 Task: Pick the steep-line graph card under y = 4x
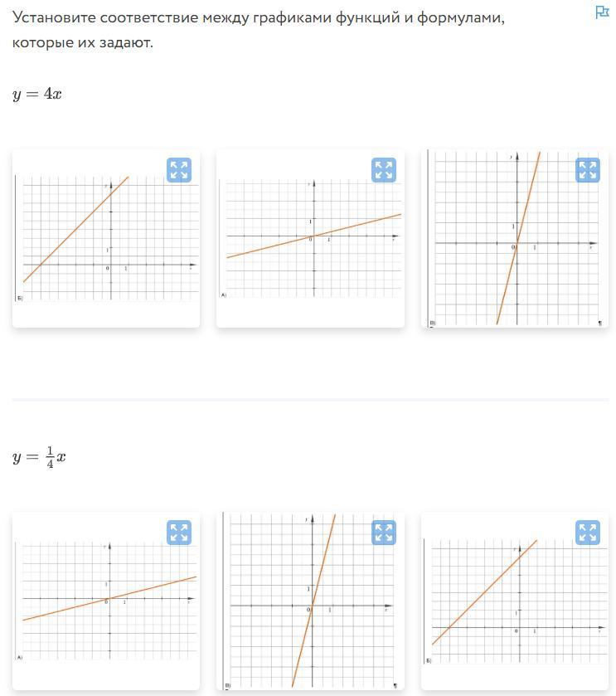click(x=515, y=239)
